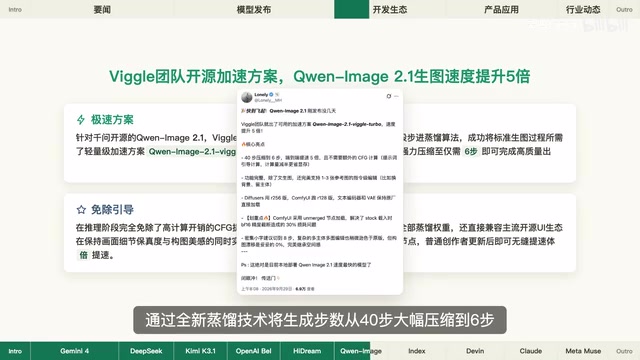Go to the Devin chapter
This screenshot has height=360, width=640.
(475, 351)
